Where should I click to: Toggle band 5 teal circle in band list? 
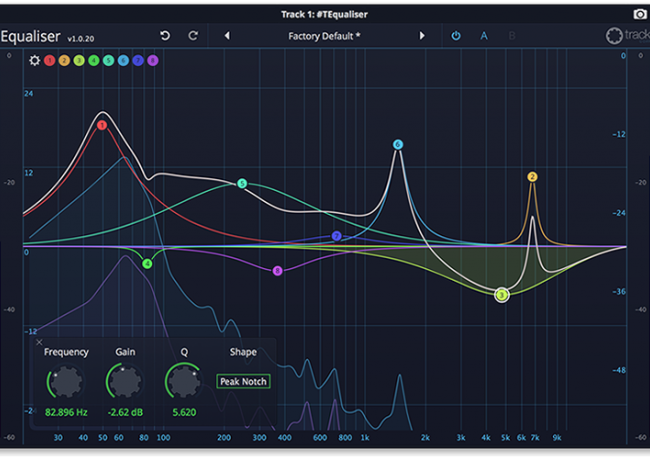point(109,61)
